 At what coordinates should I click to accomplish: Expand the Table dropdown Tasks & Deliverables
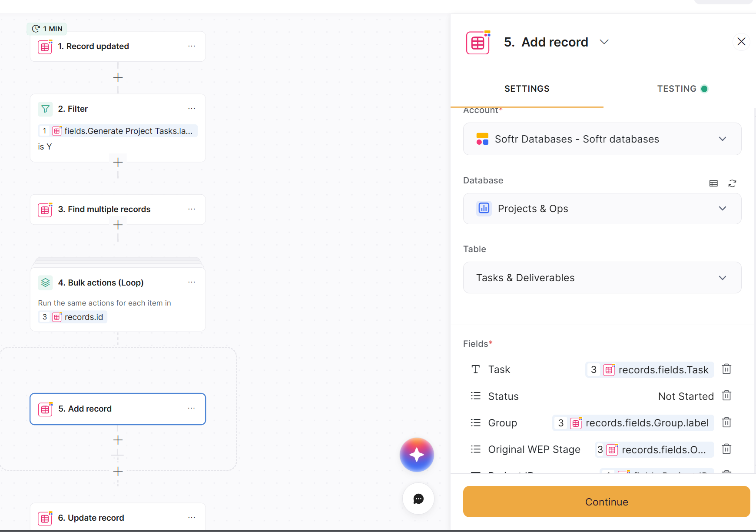[602, 278]
